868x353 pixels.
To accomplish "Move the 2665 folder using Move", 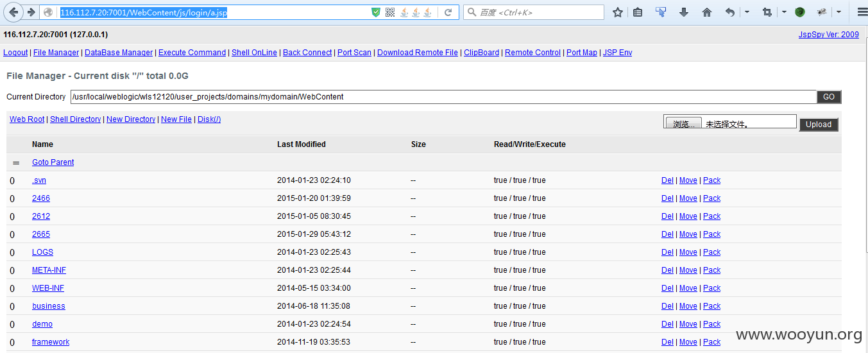I will click(688, 234).
